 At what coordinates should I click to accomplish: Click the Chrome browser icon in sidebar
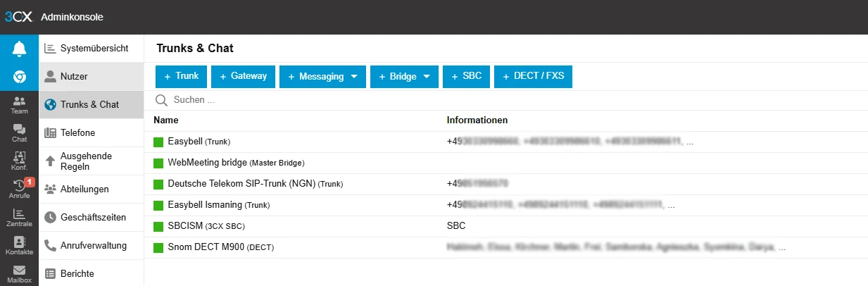(19, 77)
